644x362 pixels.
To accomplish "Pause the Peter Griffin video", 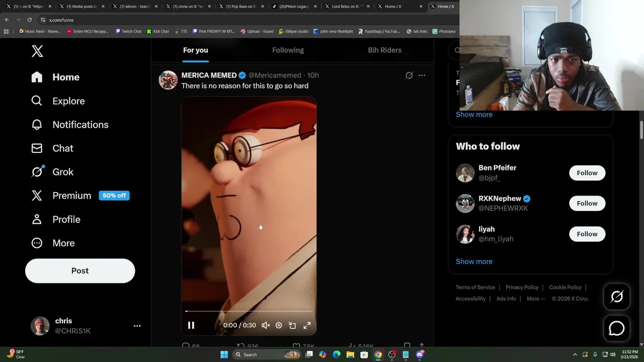I will tap(191, 325).
